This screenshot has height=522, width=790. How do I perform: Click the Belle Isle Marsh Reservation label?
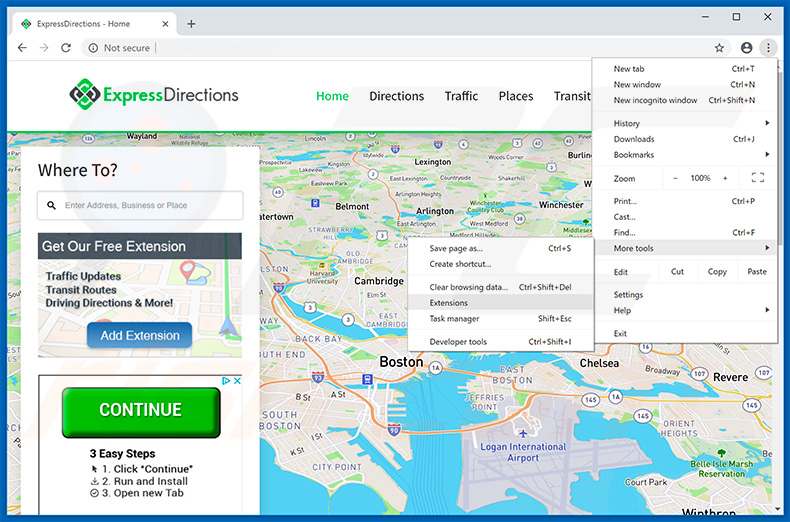click(x=722, y=469)
